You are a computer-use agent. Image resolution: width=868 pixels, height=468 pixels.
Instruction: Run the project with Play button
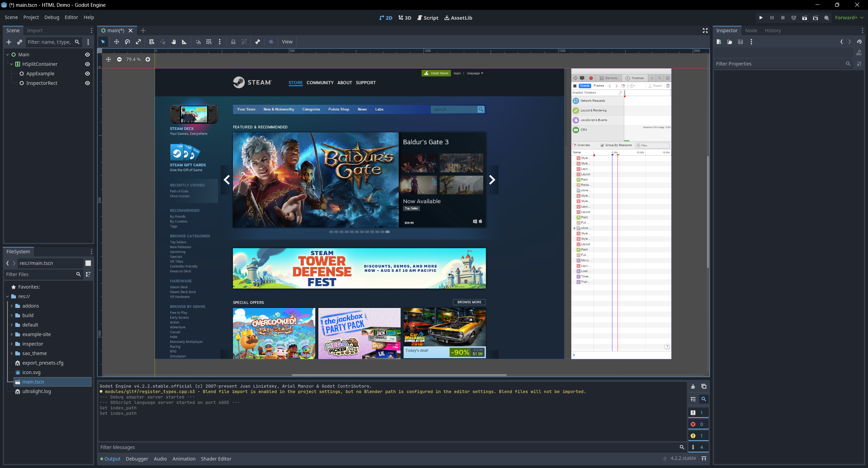[x=761, y=18]
